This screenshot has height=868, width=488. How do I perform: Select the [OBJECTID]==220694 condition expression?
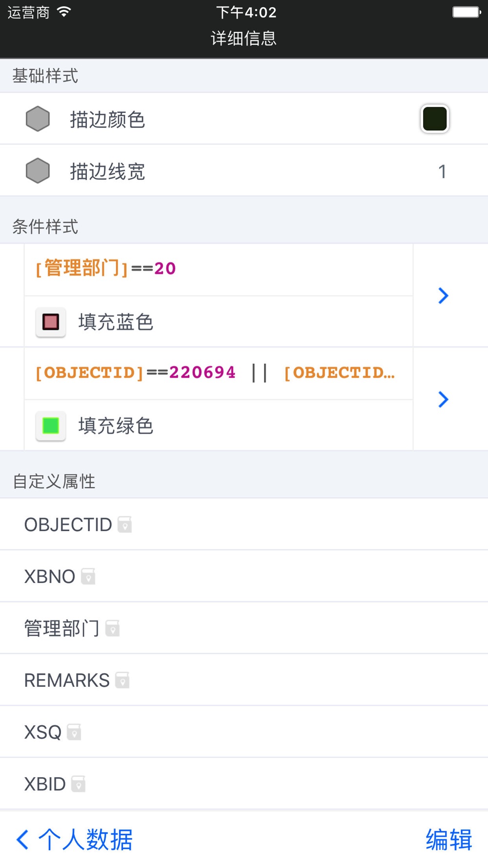pos(215,373)
